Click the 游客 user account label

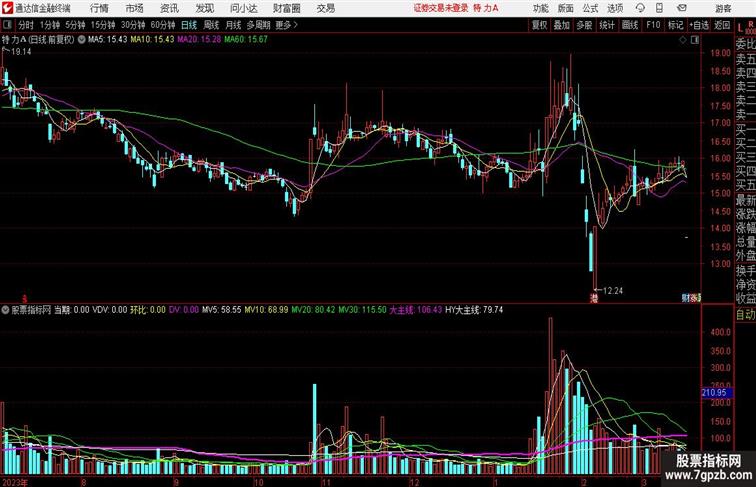pyautogui.click(x=723, y=8)
